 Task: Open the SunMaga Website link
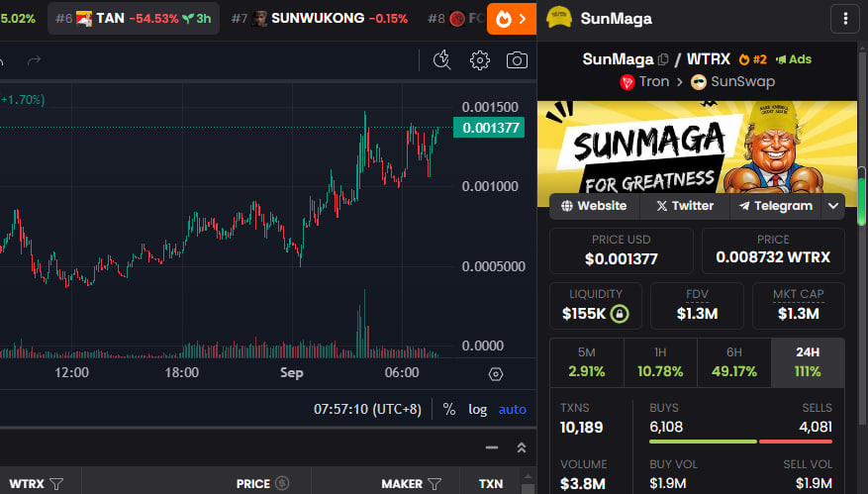pyautogui.click(x=594, y=206)
